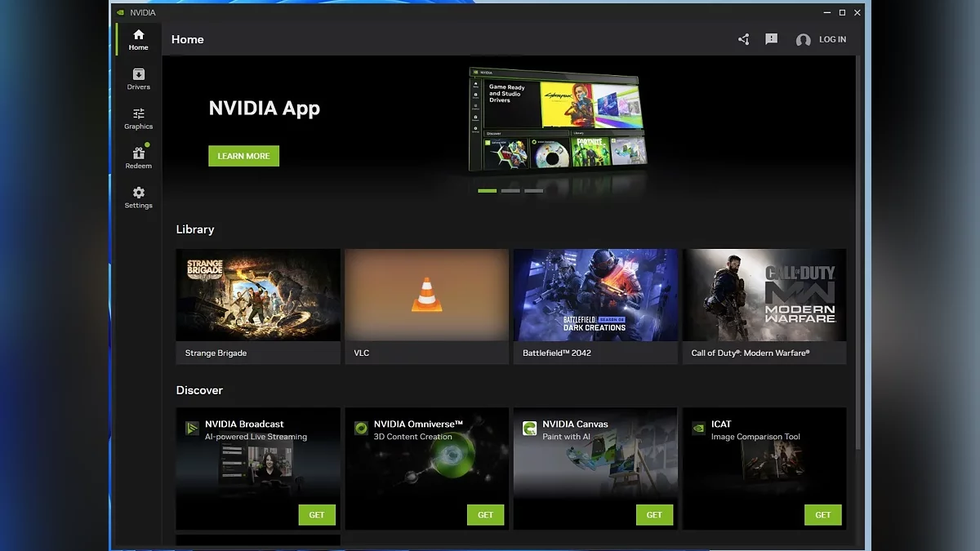Screen dimensions: 980x551
Task: Open the Redeem rewards tab
Action: click(x=138, y=158)
